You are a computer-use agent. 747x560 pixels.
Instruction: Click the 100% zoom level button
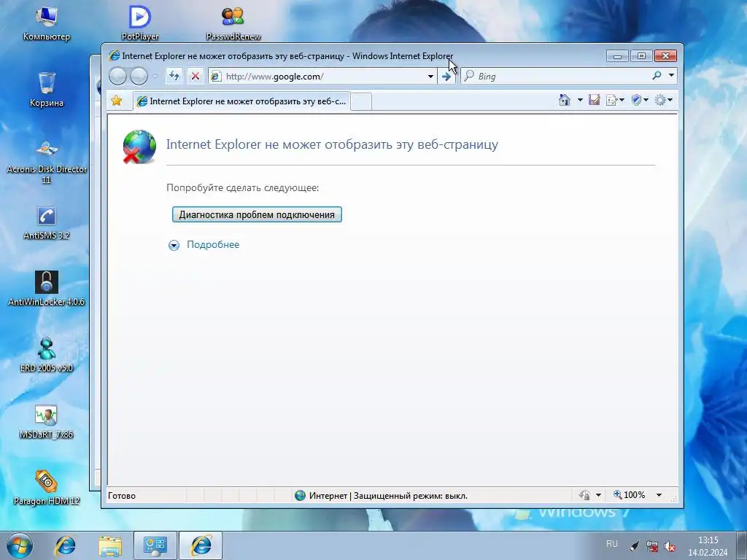[x=630, y=495]
